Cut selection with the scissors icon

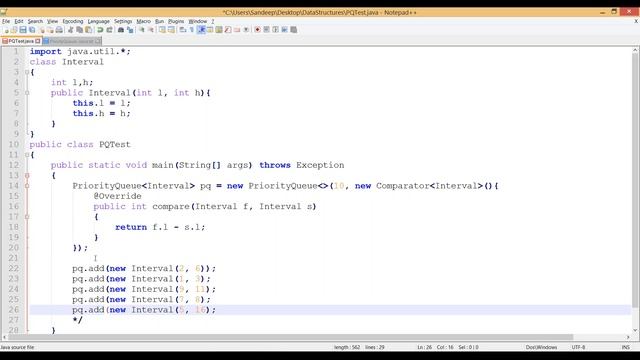click(71, 30)
